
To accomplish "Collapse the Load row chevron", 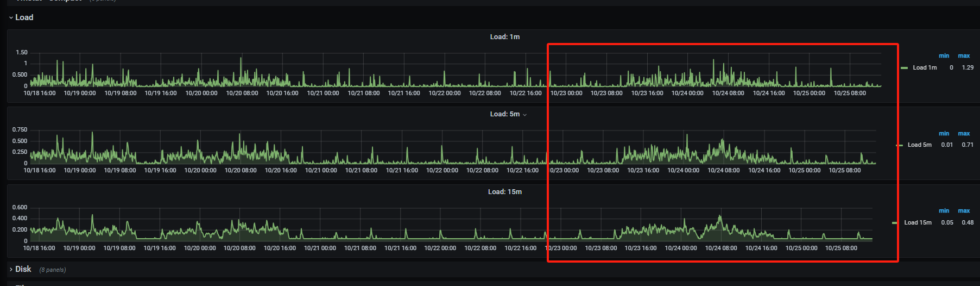I will pos(11,18).
